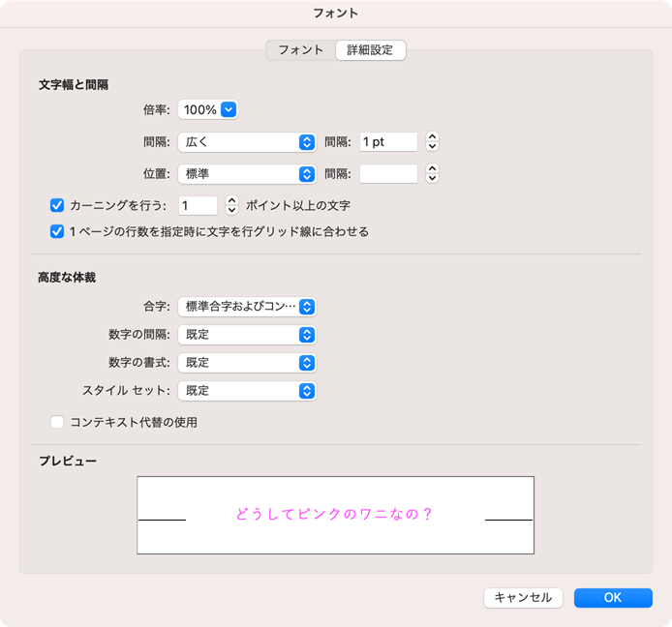Open the 数字の書式 dropdown
Viewport: 672px width, 627px height.
(x=247, y=363)
